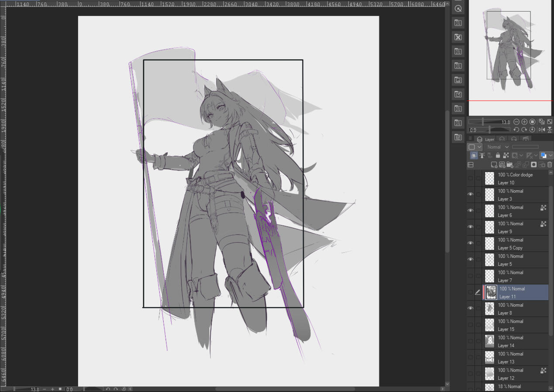
Task: Select the clip to layer below icon
Action: (482, 156)
